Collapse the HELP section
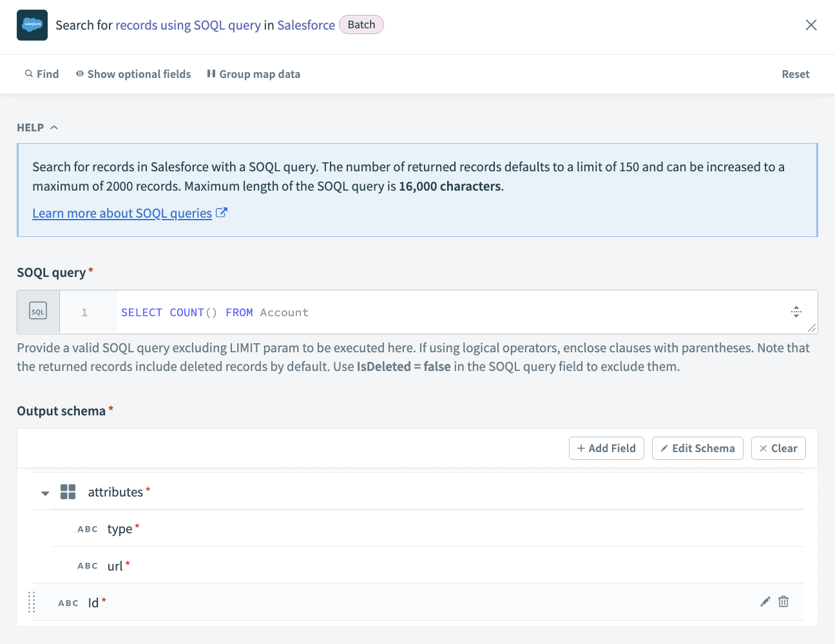 [55, 127]
